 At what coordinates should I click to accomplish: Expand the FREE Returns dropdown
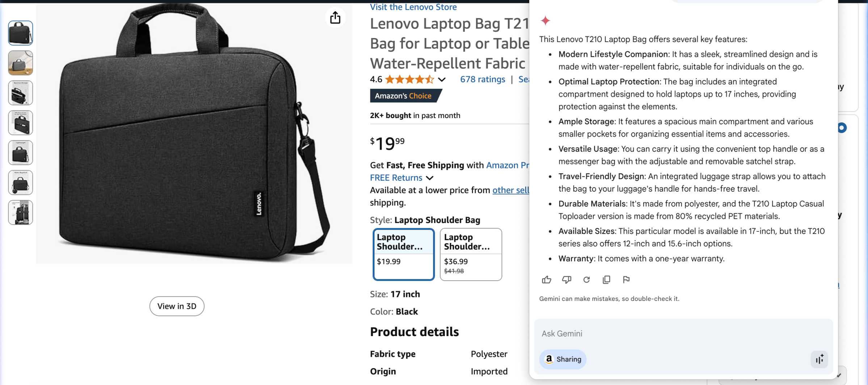coord(430,178)
